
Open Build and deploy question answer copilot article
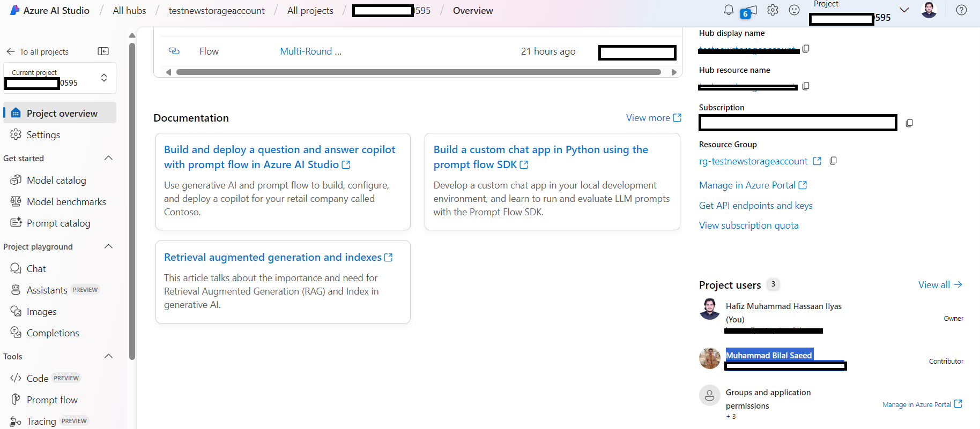click(279, 157)
